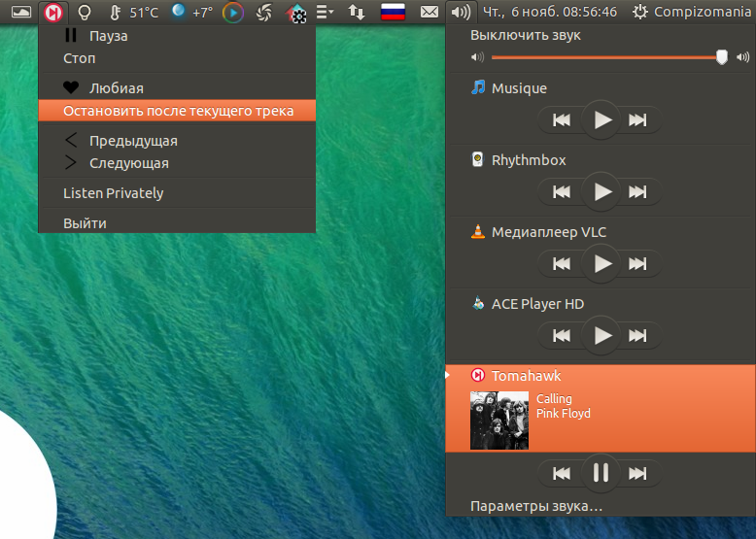756x539 pixels.
Task: Click the Pink Floyd album art thumbnail
Action: pos(499,420)
